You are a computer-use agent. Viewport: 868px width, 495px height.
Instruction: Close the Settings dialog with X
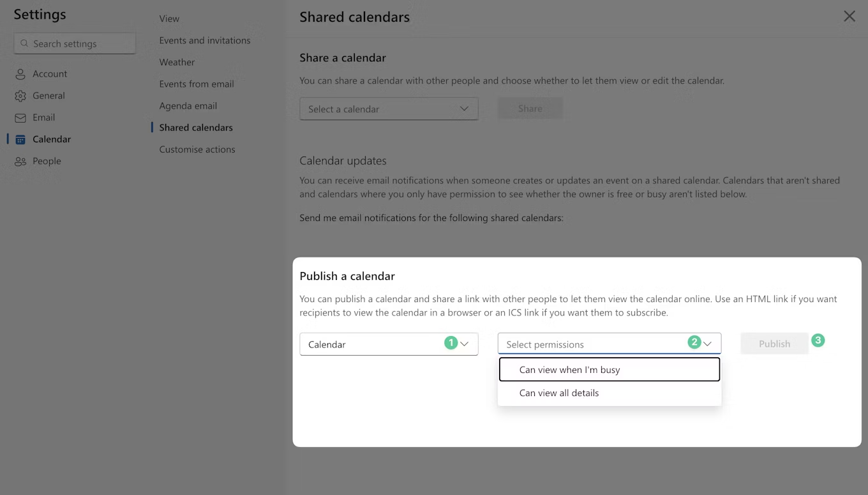click(849, 17)
